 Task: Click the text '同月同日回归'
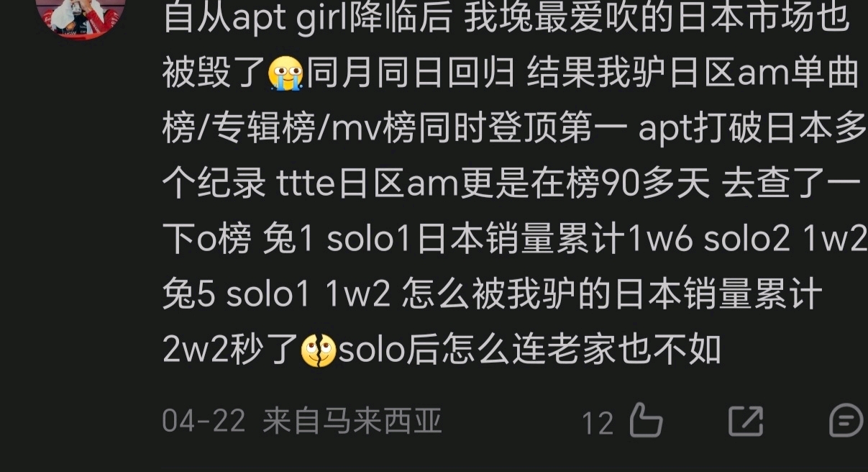point(411,73)
